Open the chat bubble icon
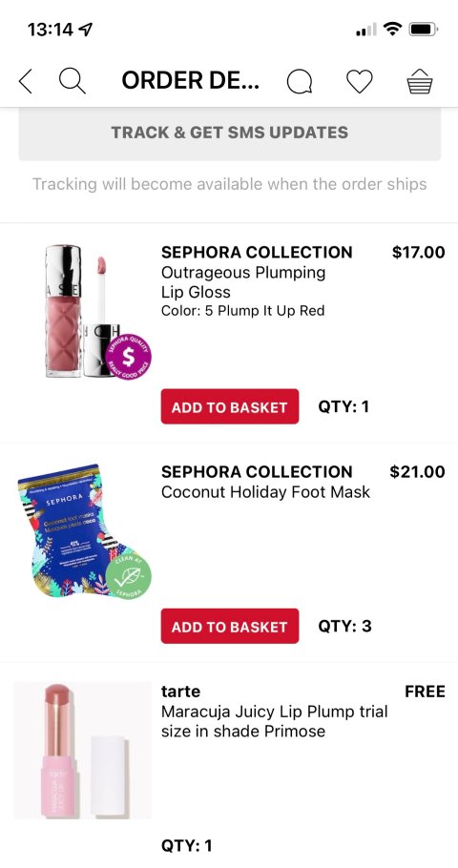458x868 pixels. click(x=300, y=82)
